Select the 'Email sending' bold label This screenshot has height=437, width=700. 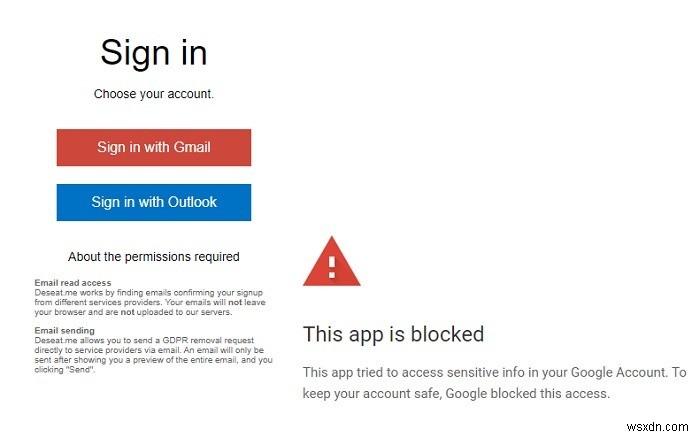pos(65,330)
